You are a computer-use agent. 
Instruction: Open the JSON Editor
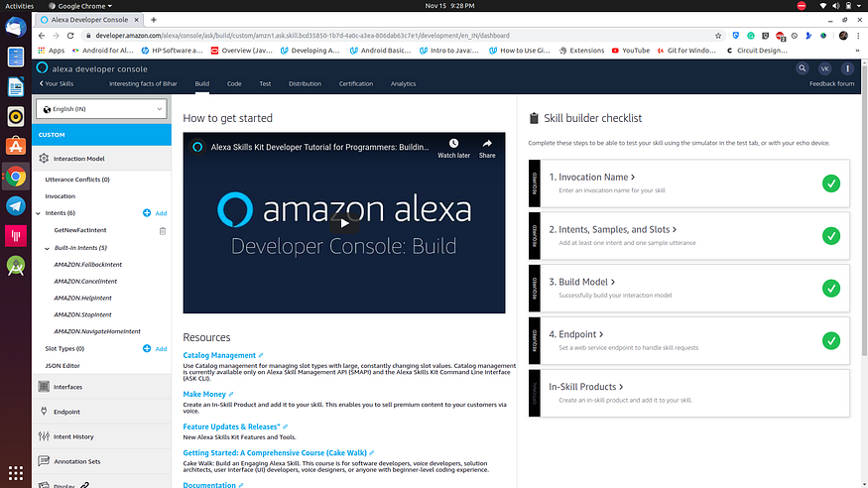coord(62,366)
